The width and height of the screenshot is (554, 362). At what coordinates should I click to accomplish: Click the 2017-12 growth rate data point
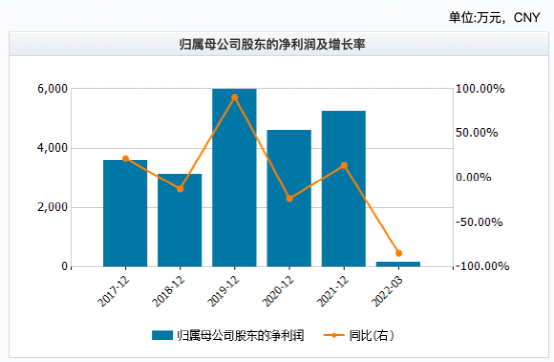(125, 159)
